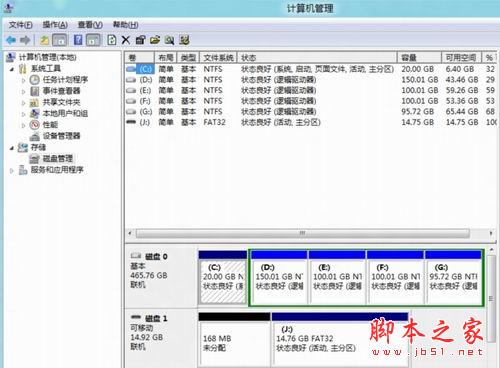Click the black X delete toolbar icon
The height and width of the screenshot is (368, 500).
point(126,40)
